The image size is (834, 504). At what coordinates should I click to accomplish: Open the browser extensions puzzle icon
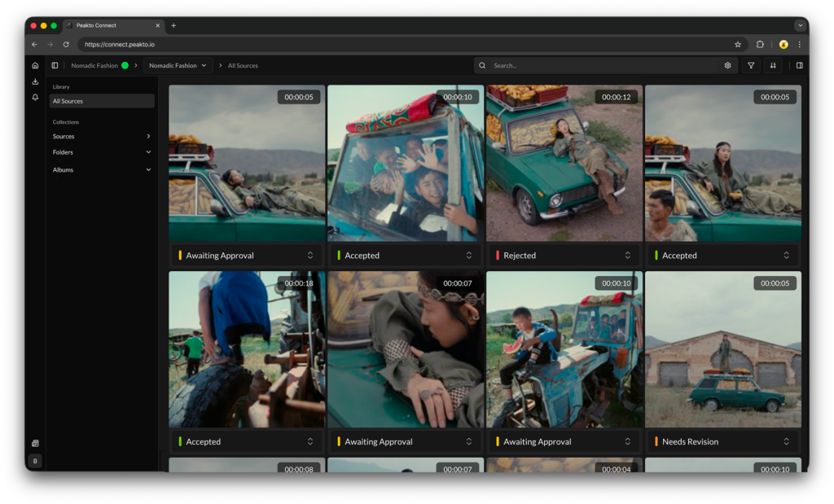(760, 45)
